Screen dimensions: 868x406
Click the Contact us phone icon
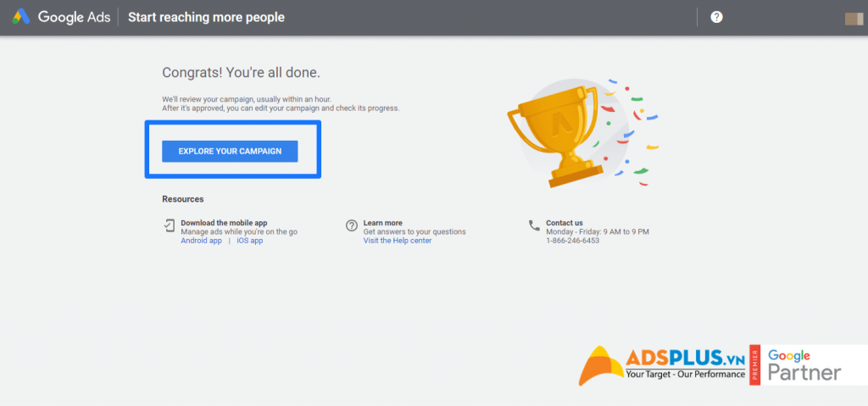tap(534, 225)
